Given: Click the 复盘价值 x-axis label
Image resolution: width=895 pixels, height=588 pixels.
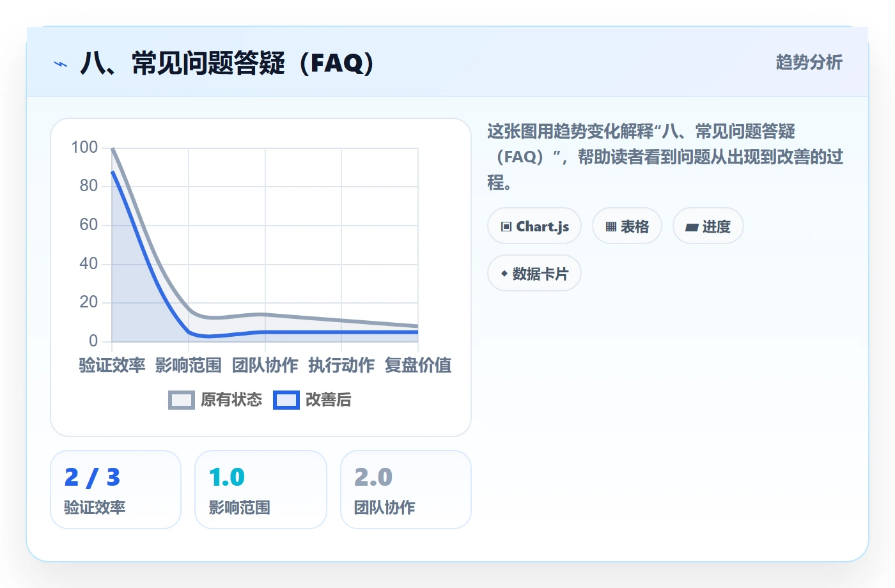Looking at the screenshot, I should 418,365.
